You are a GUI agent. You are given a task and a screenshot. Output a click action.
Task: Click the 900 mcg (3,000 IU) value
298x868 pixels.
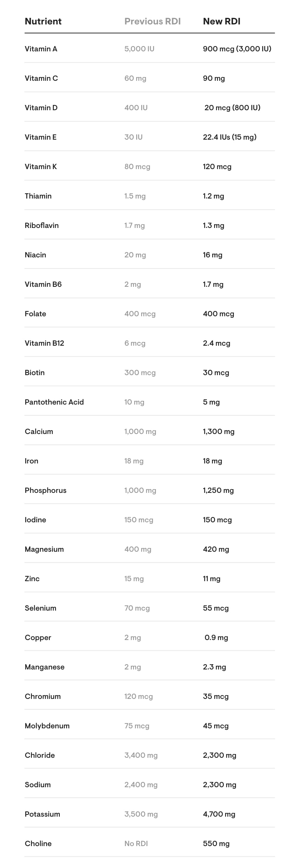[x=237, y=49]
